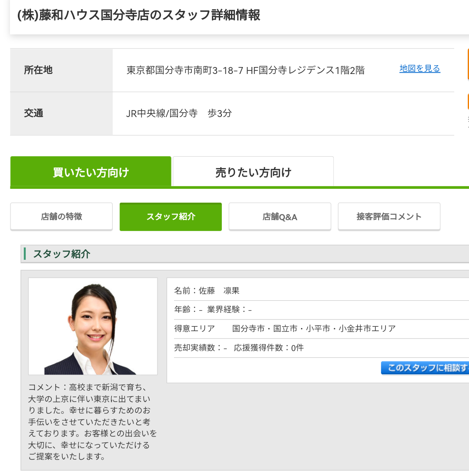Click the 交通 row label
The image size is (469, 476).
pos(33,113)
